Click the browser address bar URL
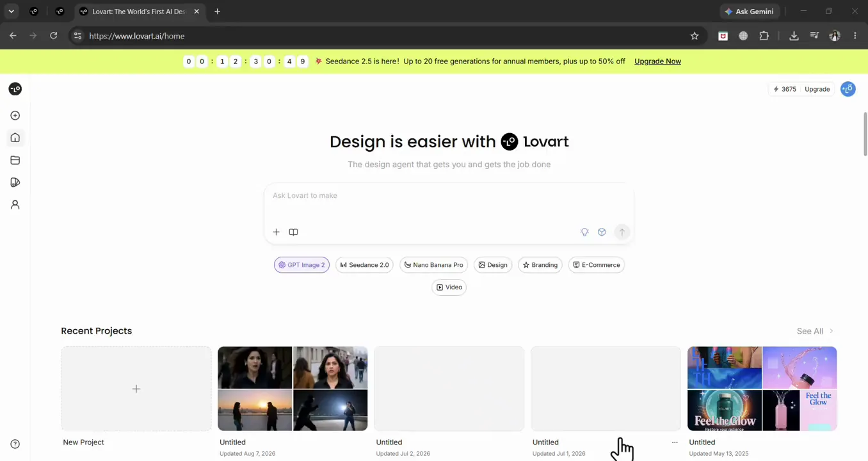868x461 pixels. [137, 36]
